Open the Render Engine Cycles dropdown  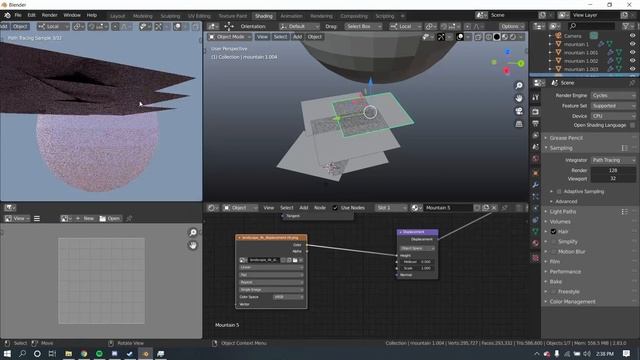point(613,96)
